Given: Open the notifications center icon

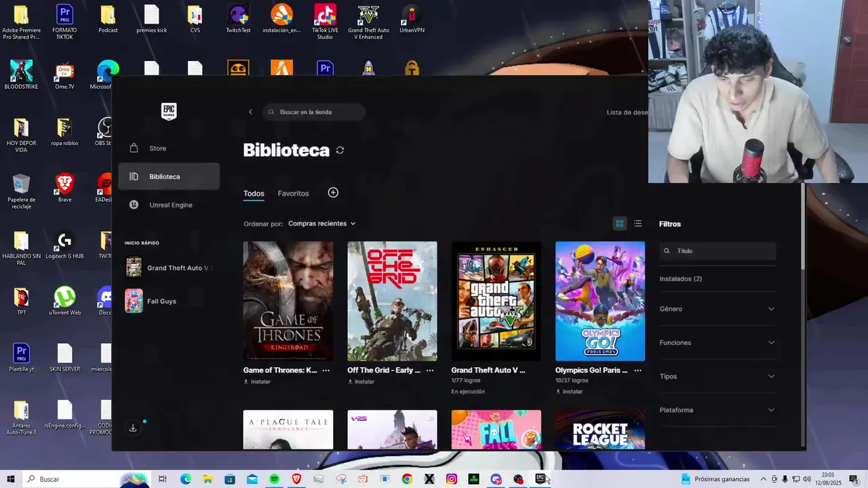Looking at the screenshot, I should [854, 479].
